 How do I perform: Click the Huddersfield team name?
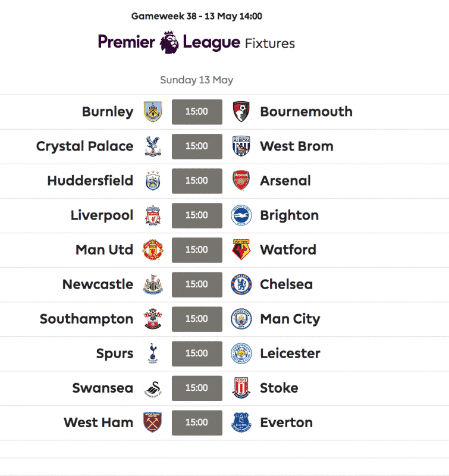pos(90,181)
